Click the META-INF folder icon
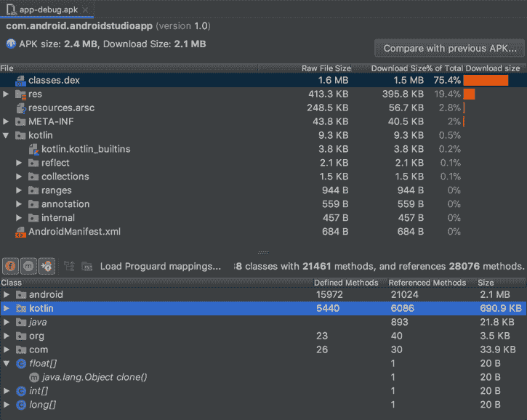This screenshot has height=420, width=527. 20,121
